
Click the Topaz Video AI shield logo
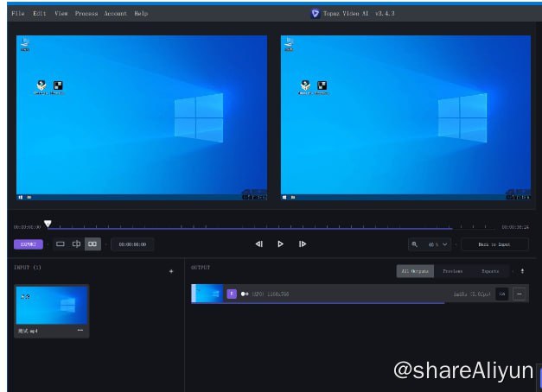pos(315,14)
